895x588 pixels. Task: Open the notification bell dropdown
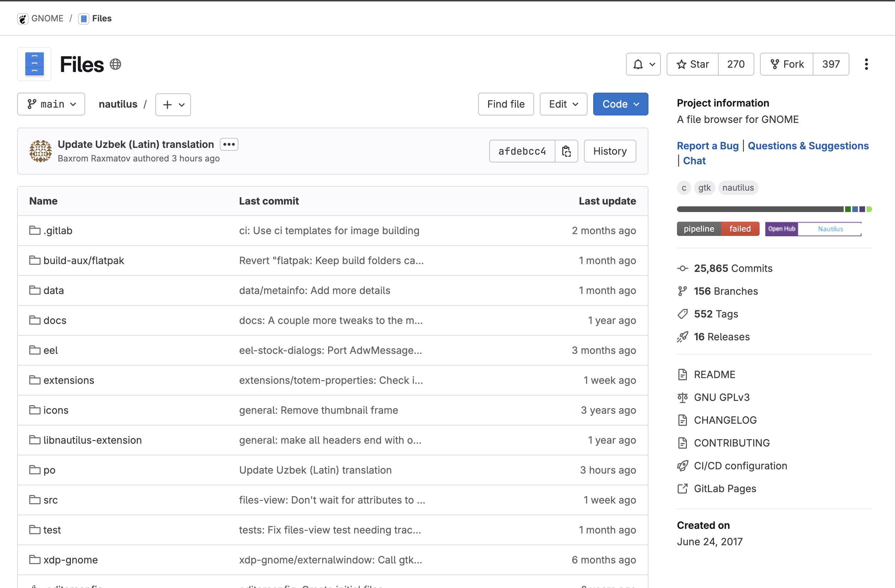coord(643,65)
